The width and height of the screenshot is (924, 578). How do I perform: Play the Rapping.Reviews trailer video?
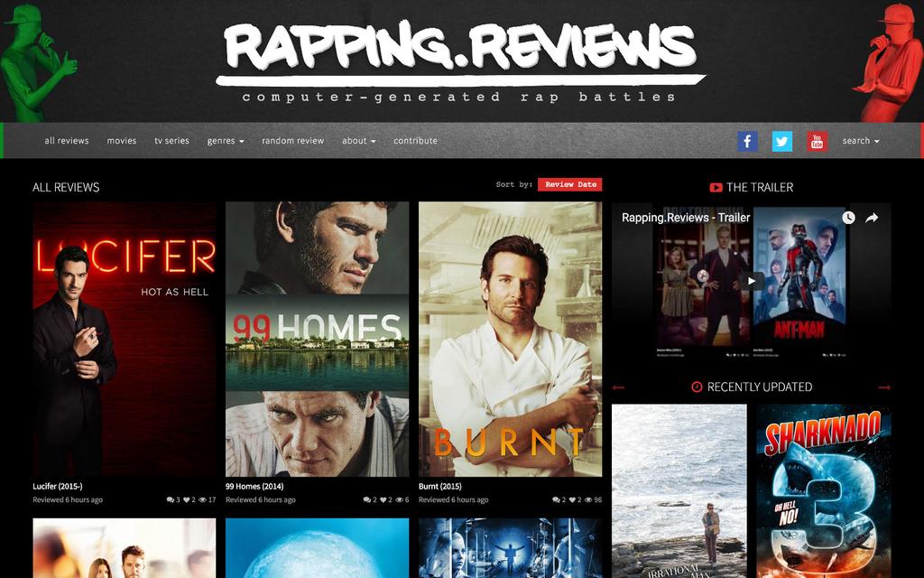[752, 282]
